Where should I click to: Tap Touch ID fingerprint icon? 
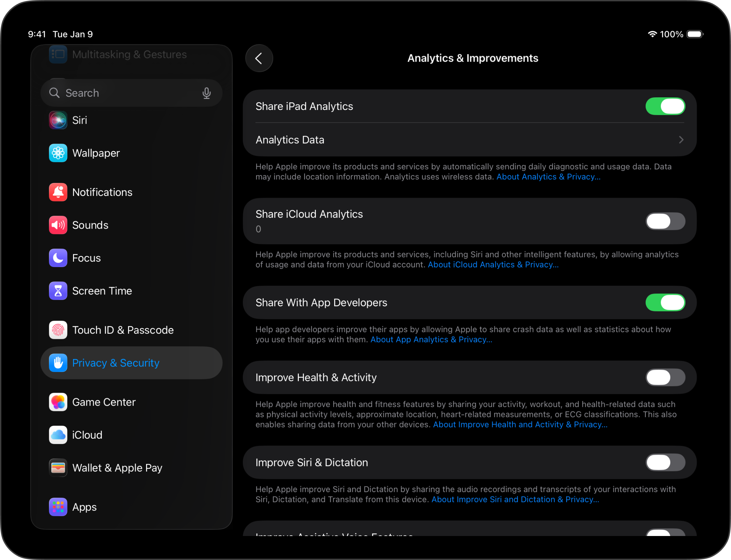58,330
